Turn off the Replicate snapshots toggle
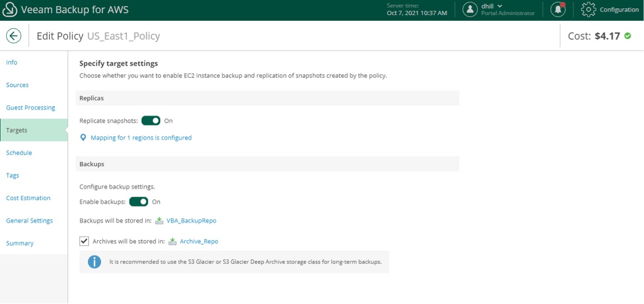The width and height of the screenshot is (644, 304). click(x=151, y=121)
